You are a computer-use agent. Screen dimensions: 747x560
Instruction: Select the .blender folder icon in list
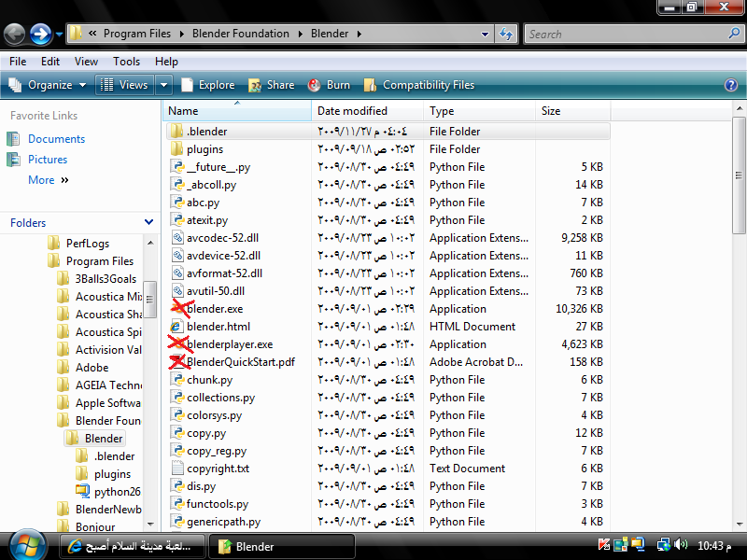pos(176,131)
